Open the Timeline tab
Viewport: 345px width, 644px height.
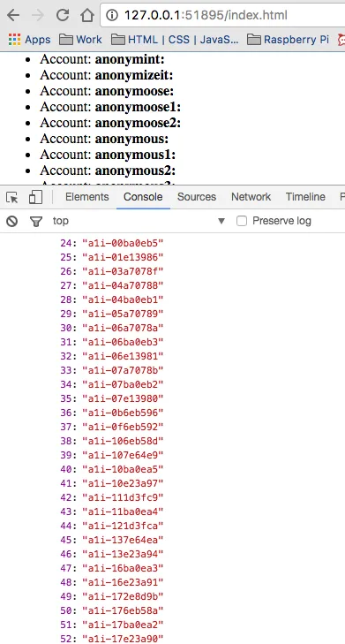[305, 197]
